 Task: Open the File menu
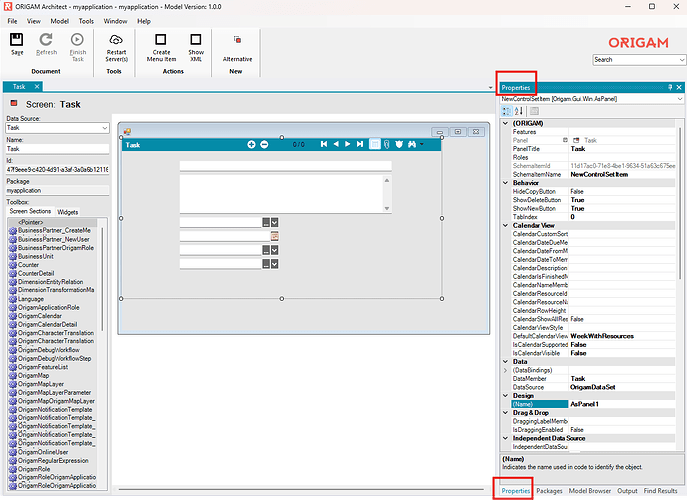point(12,21)
